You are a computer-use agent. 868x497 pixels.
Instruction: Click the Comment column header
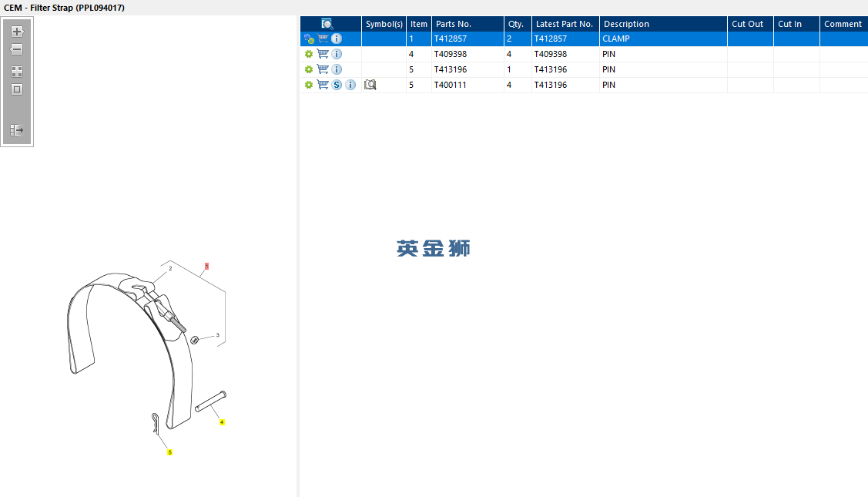click(843, 24)
